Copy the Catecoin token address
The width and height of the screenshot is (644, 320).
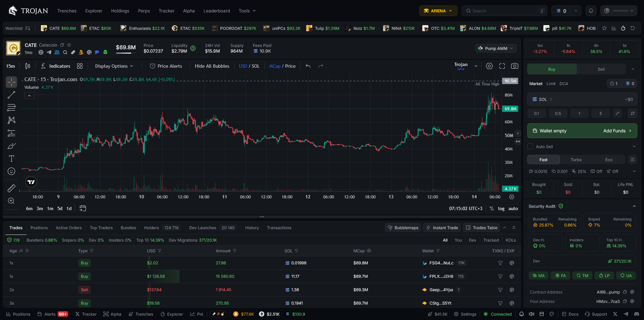(62, 45)
